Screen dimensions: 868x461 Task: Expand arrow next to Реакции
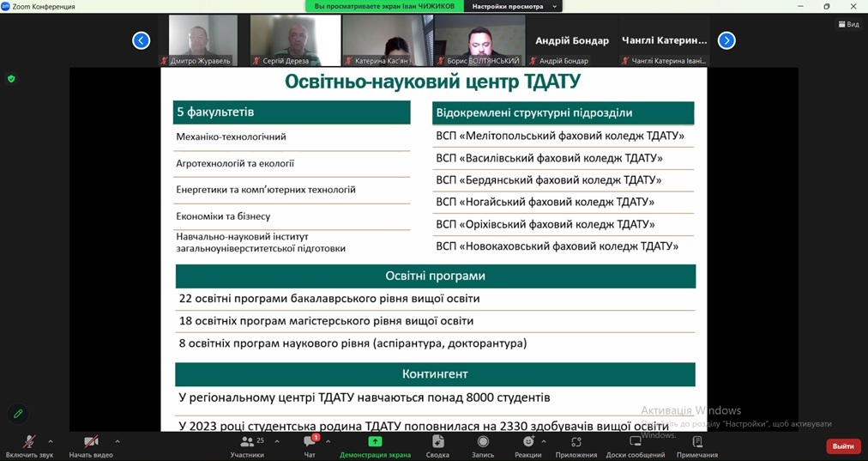click(x=544, y=441)
